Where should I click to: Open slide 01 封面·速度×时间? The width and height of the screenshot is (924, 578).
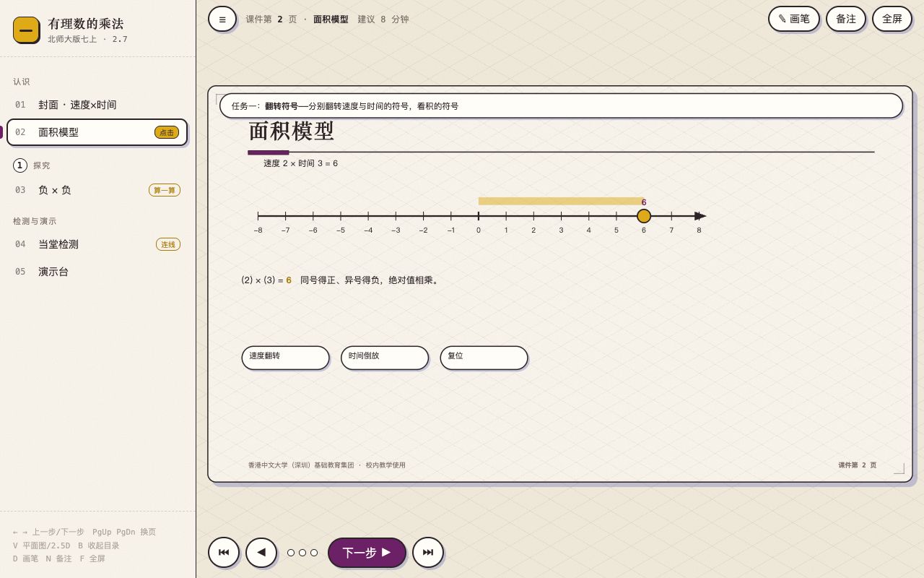click(x=97, y=105)
